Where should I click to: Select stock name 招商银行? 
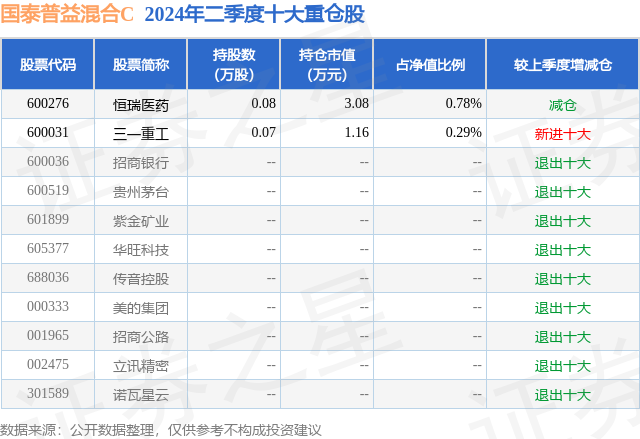click(141, 163)
